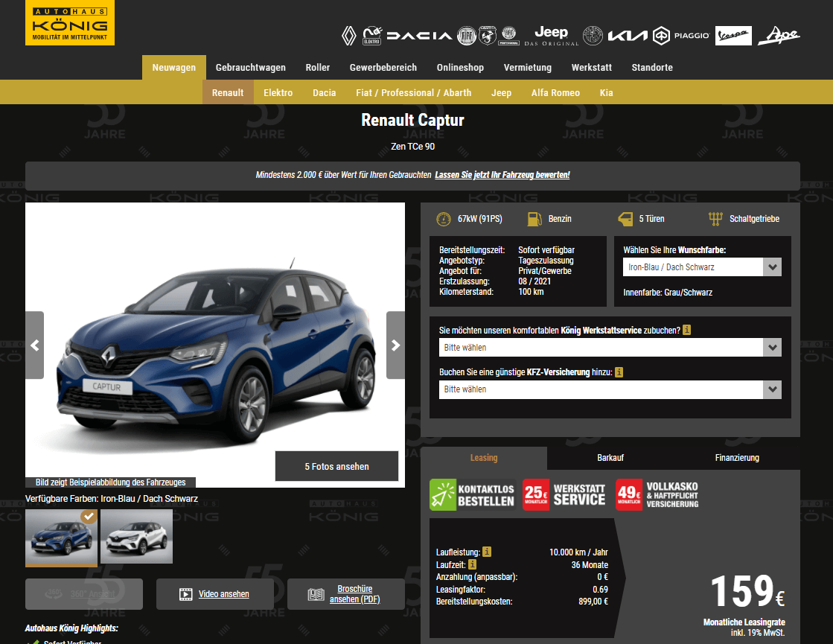Click the car door icon
The image size is (833, 644).
pyautogui.click(x=625, y=219)
